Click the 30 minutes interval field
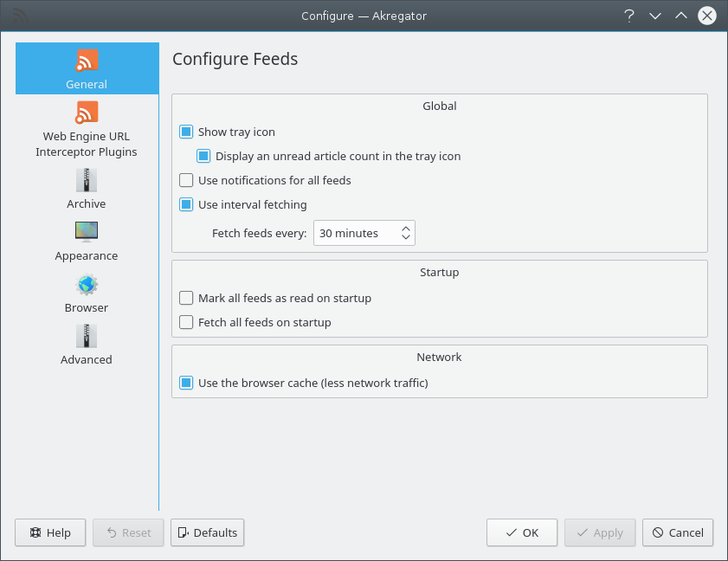728x561 pixels. coord(355,233)
